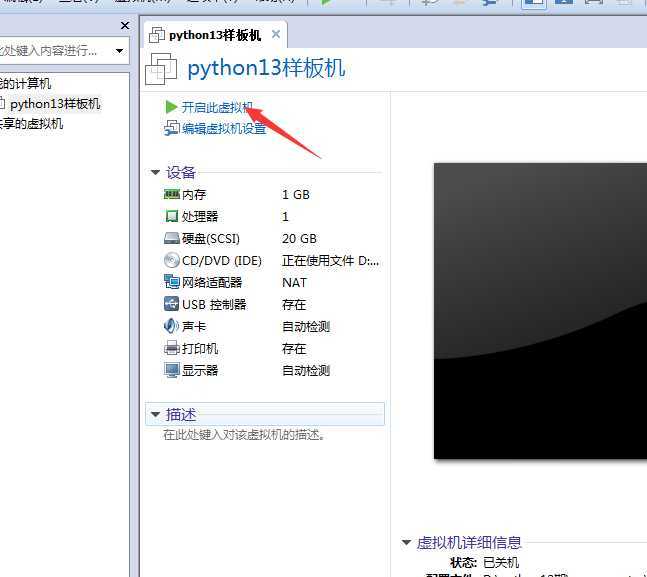Click the 显示器 device label
This screenshot has width=647, height=577.
tap(200, 371)
